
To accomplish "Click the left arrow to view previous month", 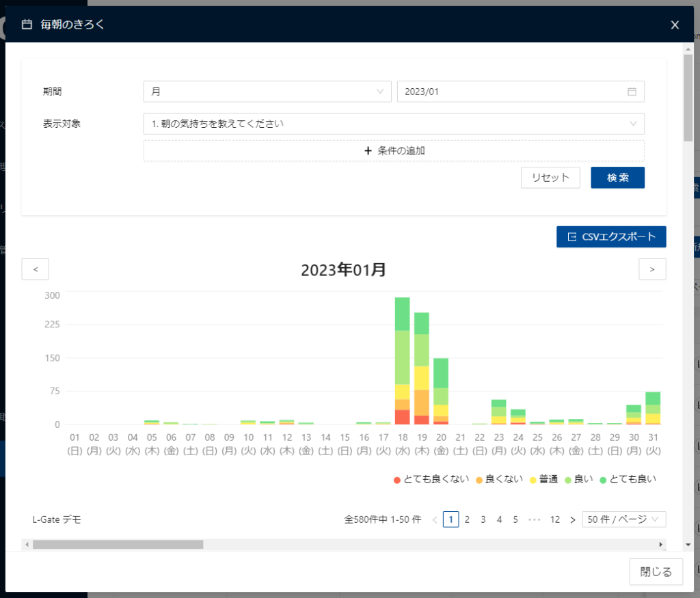I will (35, 269).
